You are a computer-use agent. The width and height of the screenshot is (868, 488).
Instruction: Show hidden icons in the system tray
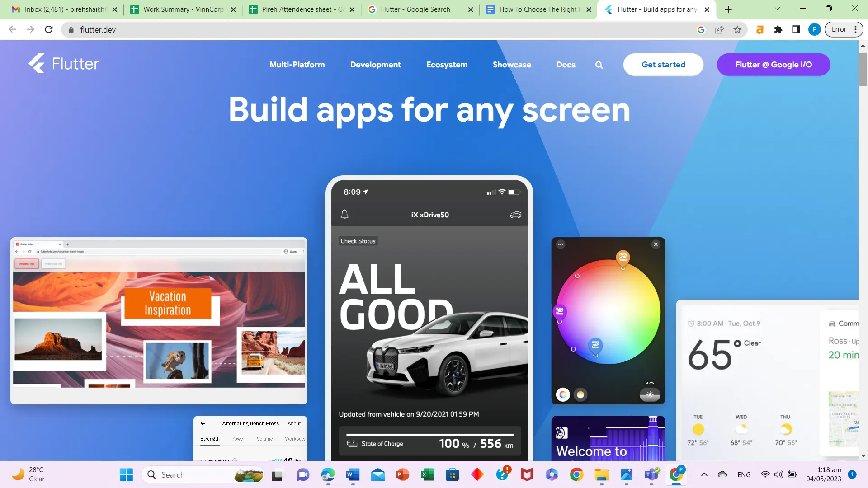point(704,474)
